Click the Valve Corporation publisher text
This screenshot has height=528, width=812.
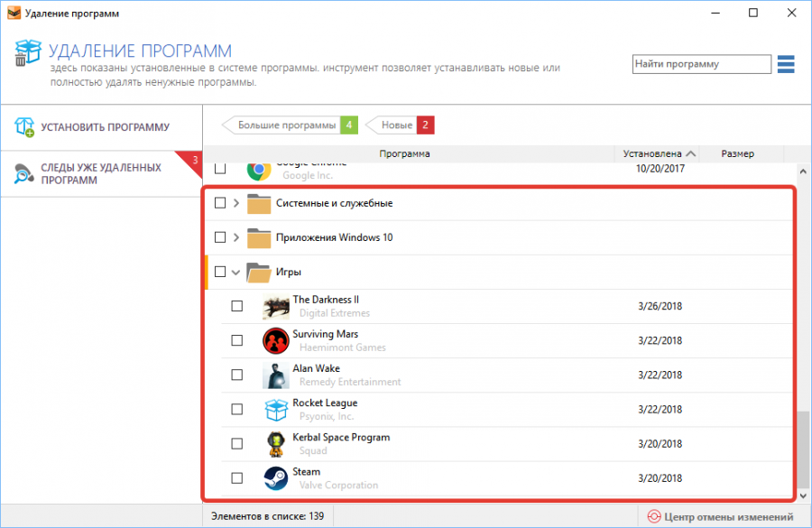click(338, 485)
